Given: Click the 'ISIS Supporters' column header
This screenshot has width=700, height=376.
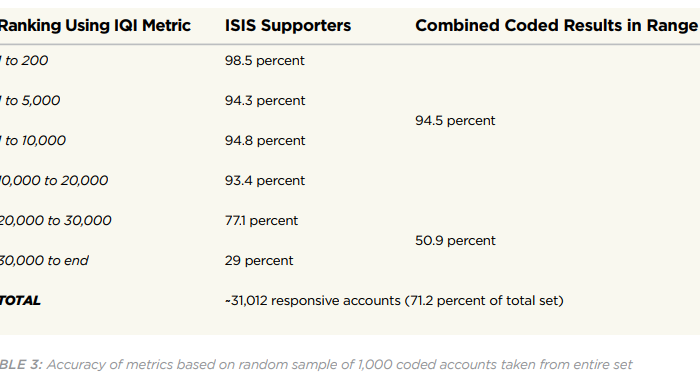Looking at the screenshot, I should (288, 25).
